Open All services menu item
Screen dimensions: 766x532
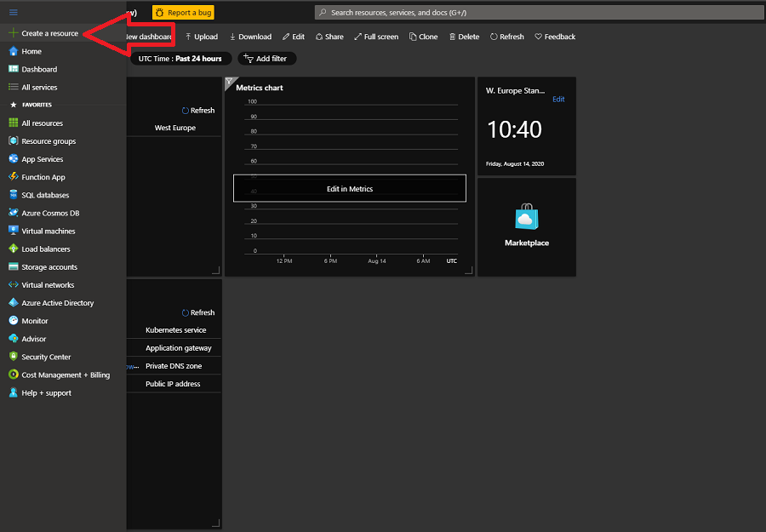pos(39,88)
